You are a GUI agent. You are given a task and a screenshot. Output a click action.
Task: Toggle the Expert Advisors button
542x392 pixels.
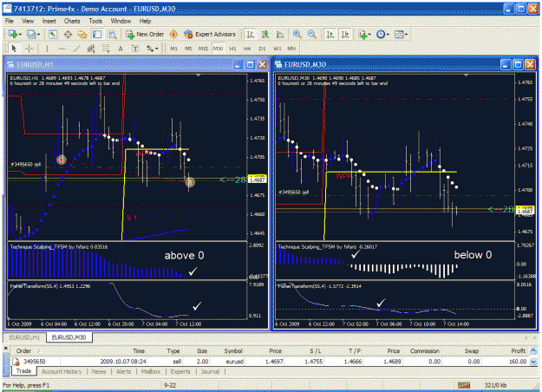pyautogui.click(x=210, y=34)
